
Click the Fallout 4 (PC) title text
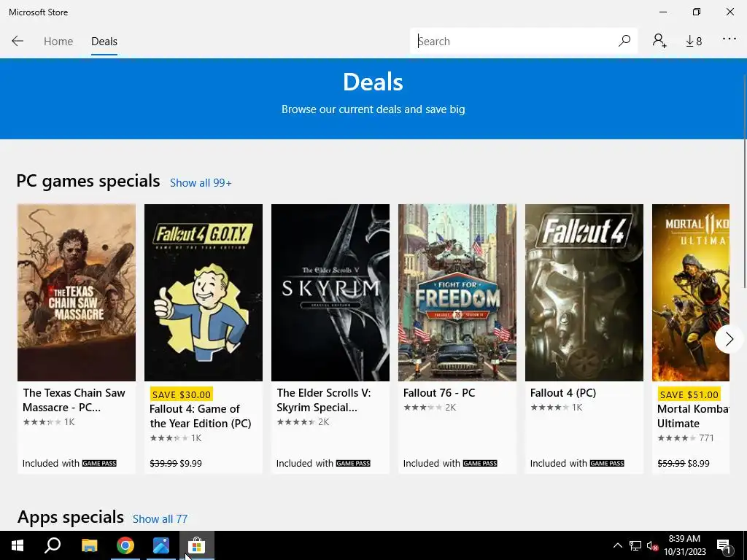563,393
